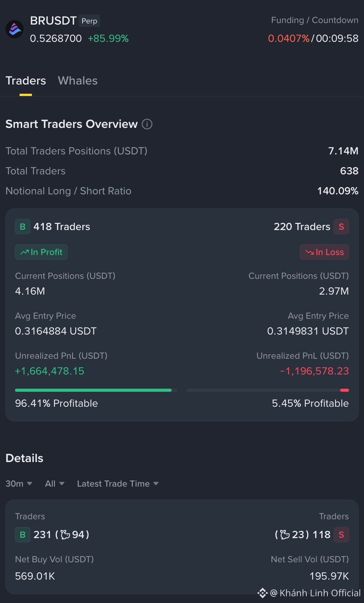Click the Binance logo in the watermark
The image size is (364, 603).
coord(263,593)
